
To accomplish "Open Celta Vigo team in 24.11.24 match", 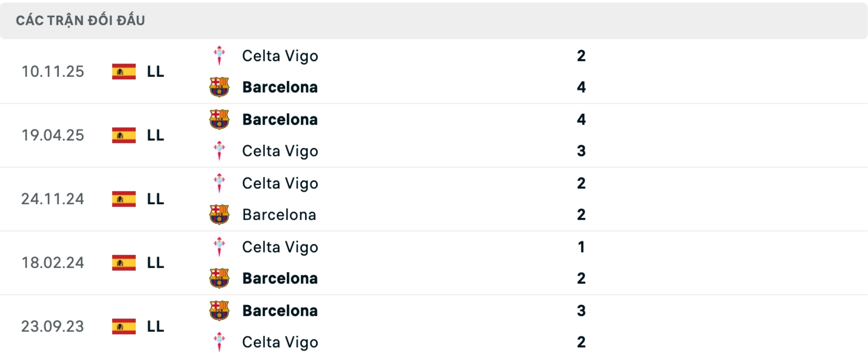I will tap(280, 184).
